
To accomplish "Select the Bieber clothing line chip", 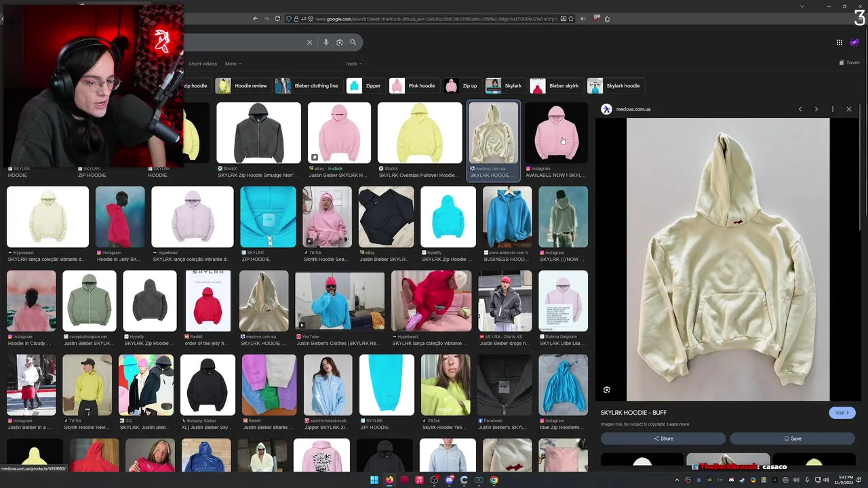I will point(307,86).
